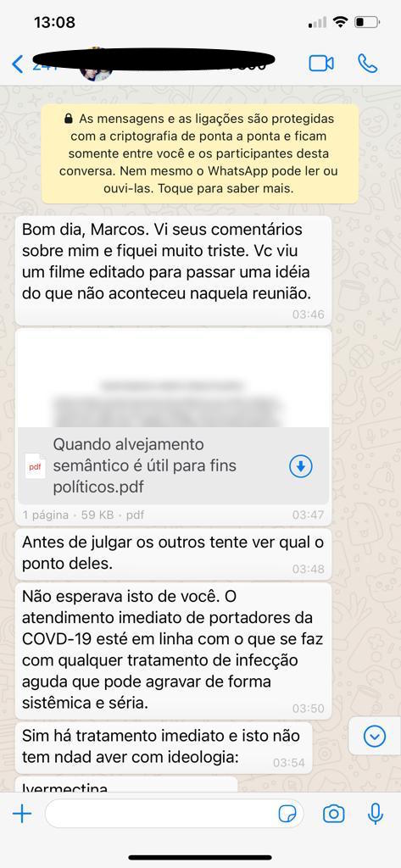Tap the back arrow to leave the chat
This screenshot has height=868, width=401.
[18, 64]
